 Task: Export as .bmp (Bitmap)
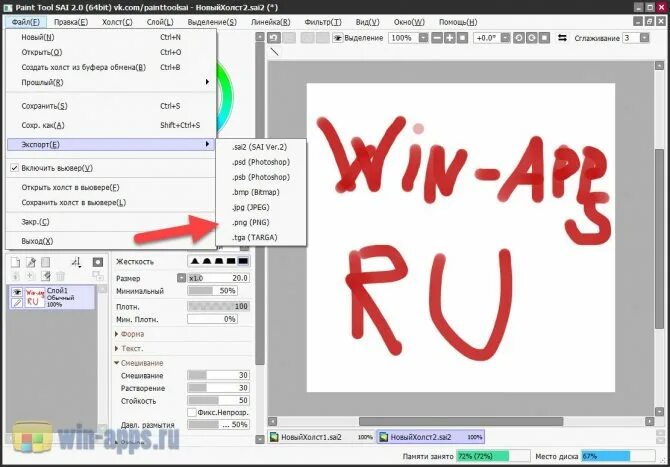pyautogui.click(x=262, y=192)
